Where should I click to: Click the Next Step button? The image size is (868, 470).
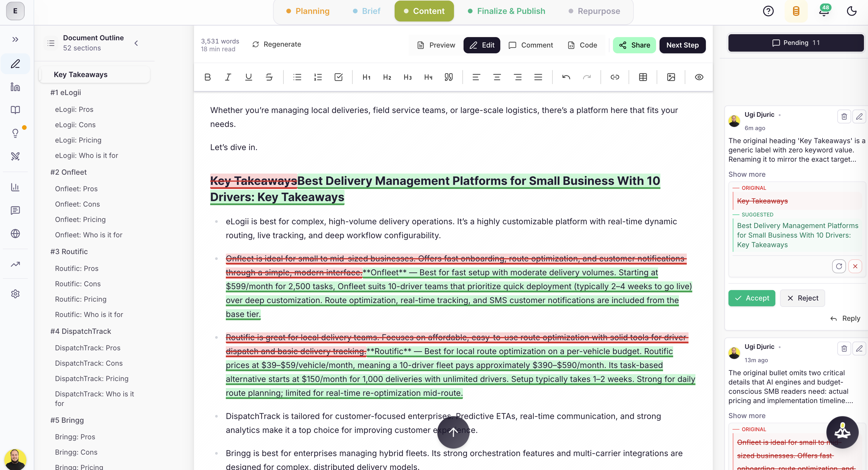(682, 45)
